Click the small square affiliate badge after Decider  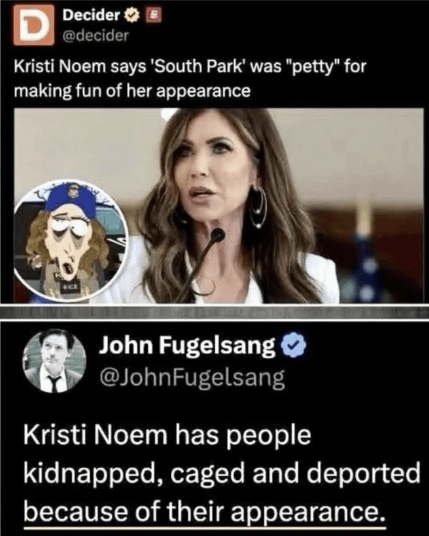(153, 15)
